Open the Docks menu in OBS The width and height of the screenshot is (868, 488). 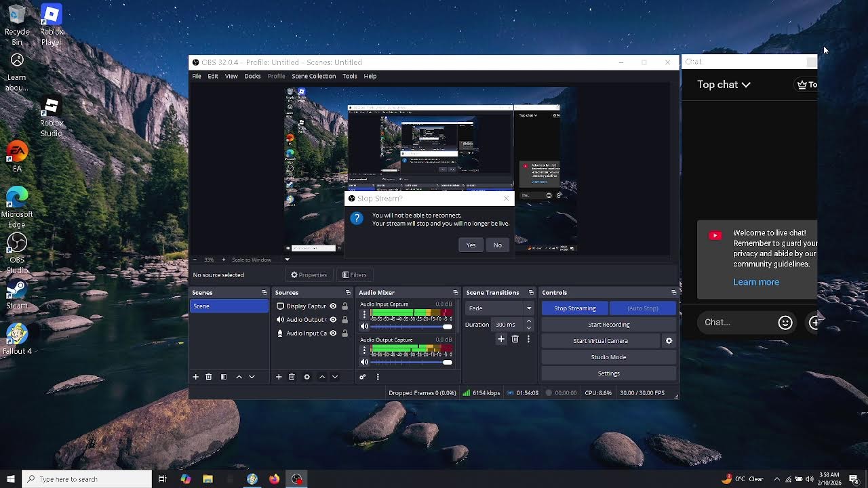[252, 76]
